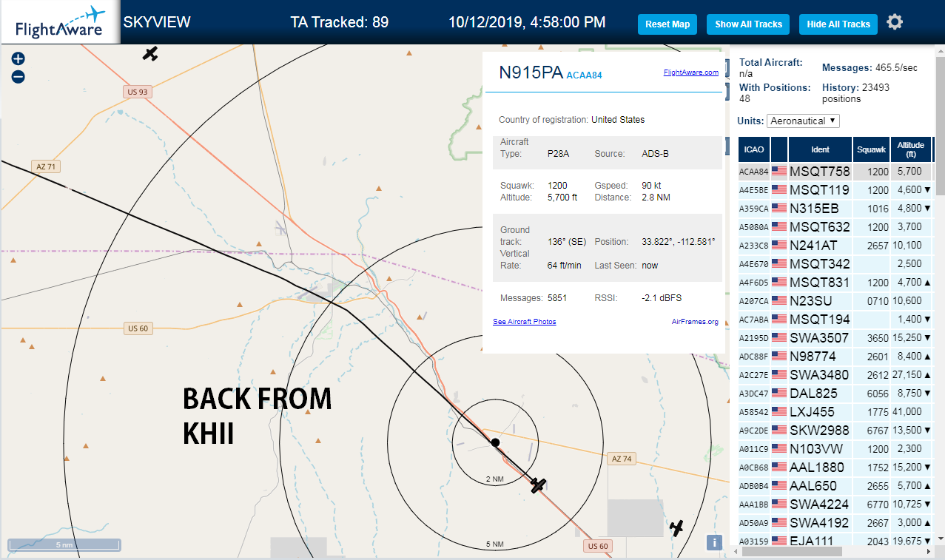Sort table by the flag column header

779,149
